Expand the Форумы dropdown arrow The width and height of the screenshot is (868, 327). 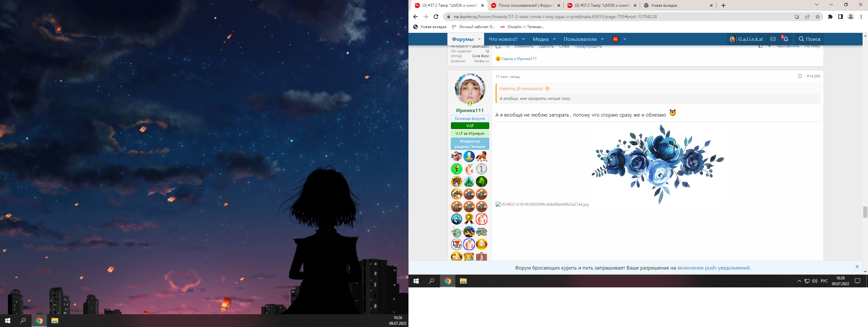click(x=479, y=39)
